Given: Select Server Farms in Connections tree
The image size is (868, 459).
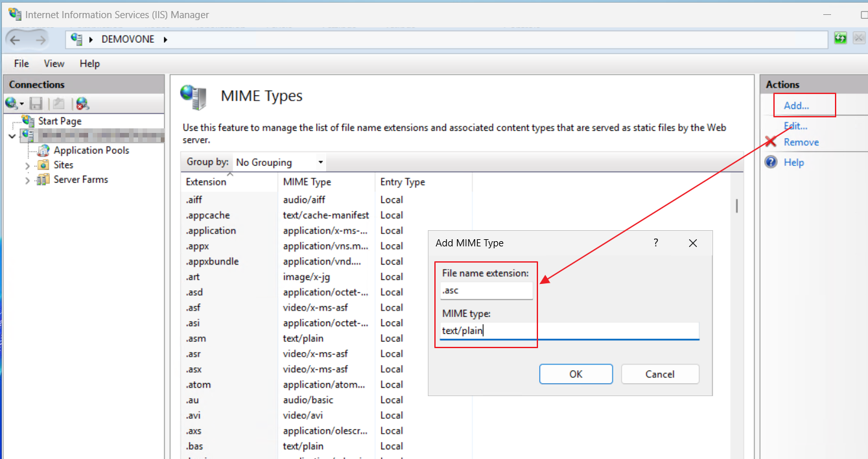Looking at the screenshot, I should pyautogui.click(x=80, y=180).
